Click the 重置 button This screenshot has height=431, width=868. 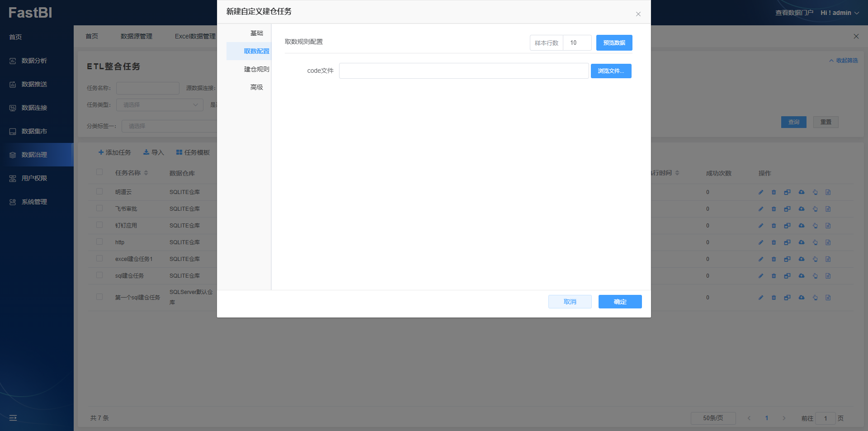click(x=826, y=122)
